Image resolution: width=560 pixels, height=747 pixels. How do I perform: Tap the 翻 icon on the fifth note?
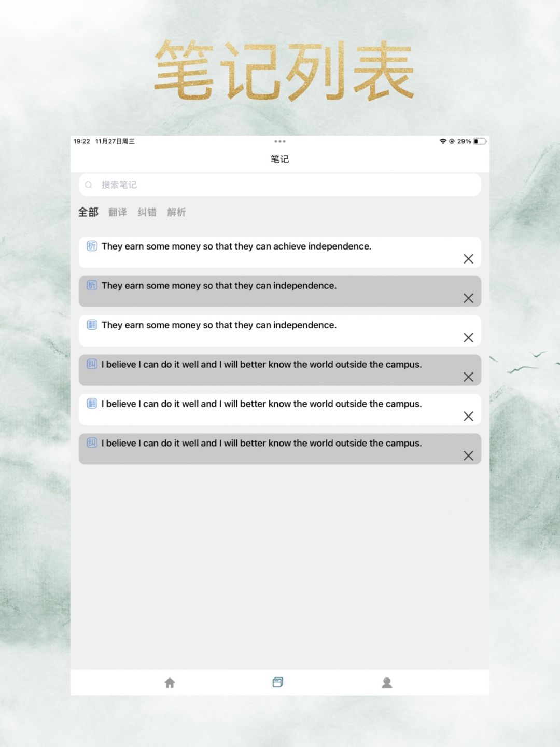[x=92, y=403]
